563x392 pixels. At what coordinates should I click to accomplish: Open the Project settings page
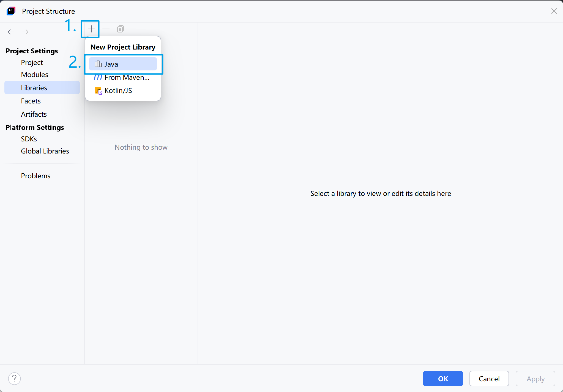[x=32, y=62]
